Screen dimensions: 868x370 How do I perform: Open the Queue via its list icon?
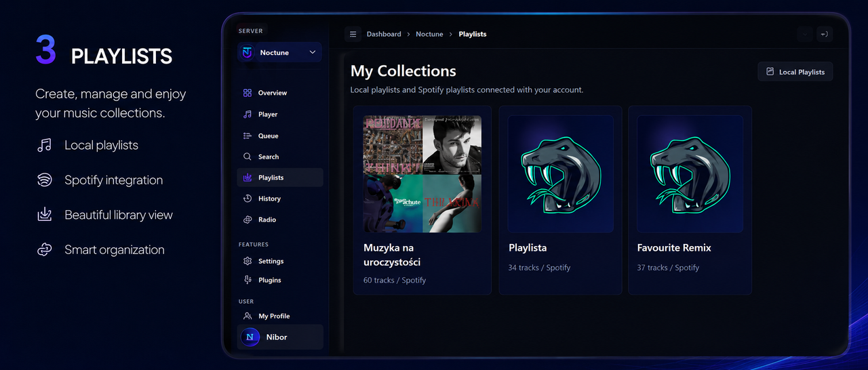[x=248, y=136]
